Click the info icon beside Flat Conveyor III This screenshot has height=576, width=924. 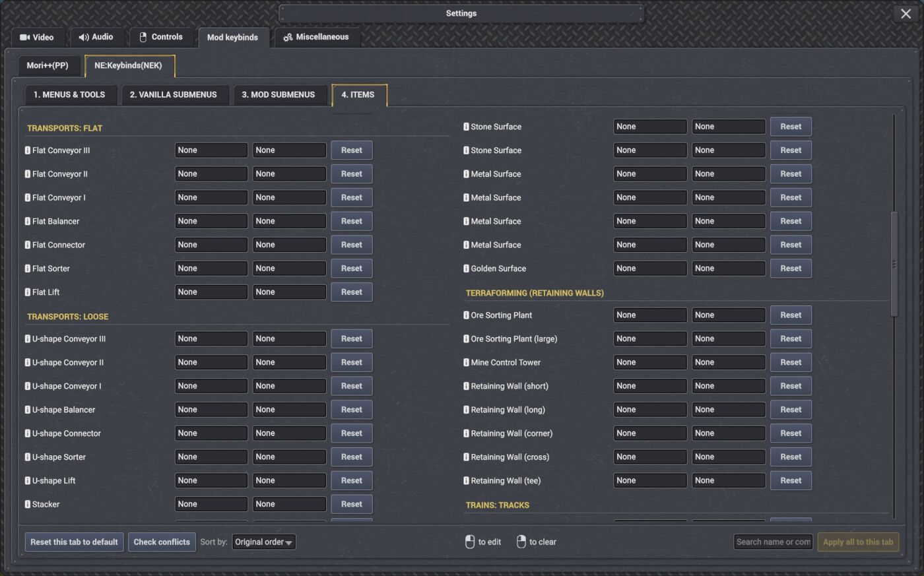click(28, 150)
